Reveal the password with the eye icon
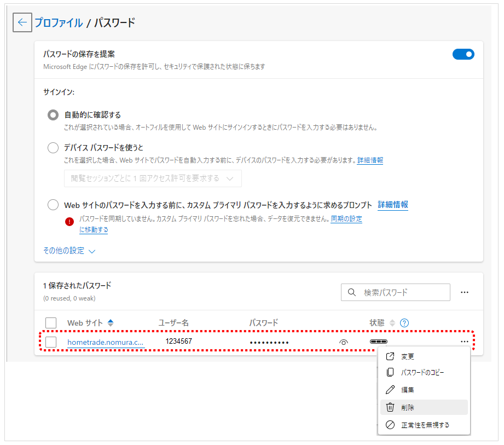The height and width of the screenshot is (445, 504). coord(344,342)
